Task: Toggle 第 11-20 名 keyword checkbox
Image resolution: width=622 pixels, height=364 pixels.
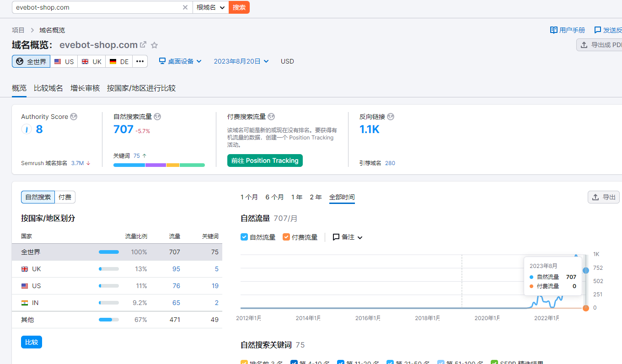Action: click(341, 362)
